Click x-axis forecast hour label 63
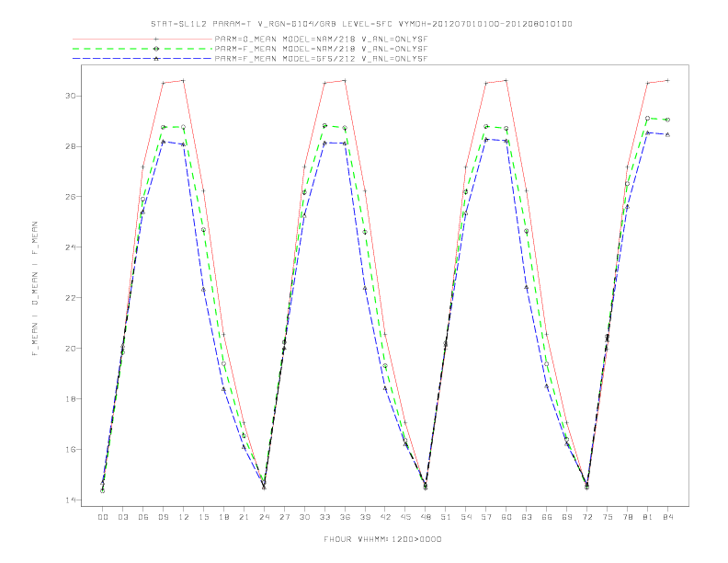Screen dimensions: 728x563 click(527, 517)
